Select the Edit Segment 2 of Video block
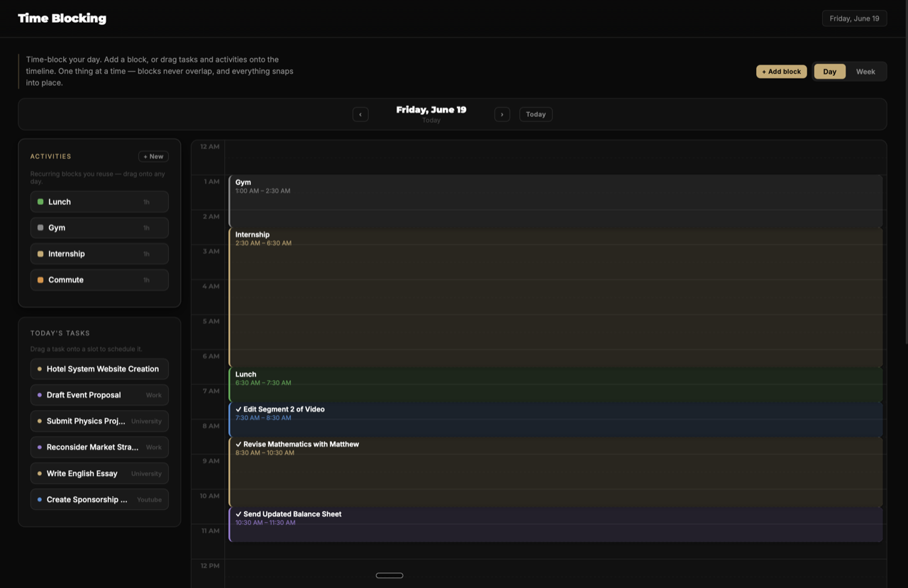This screenshot has width=908, height=588. click(x=555, y=419)
